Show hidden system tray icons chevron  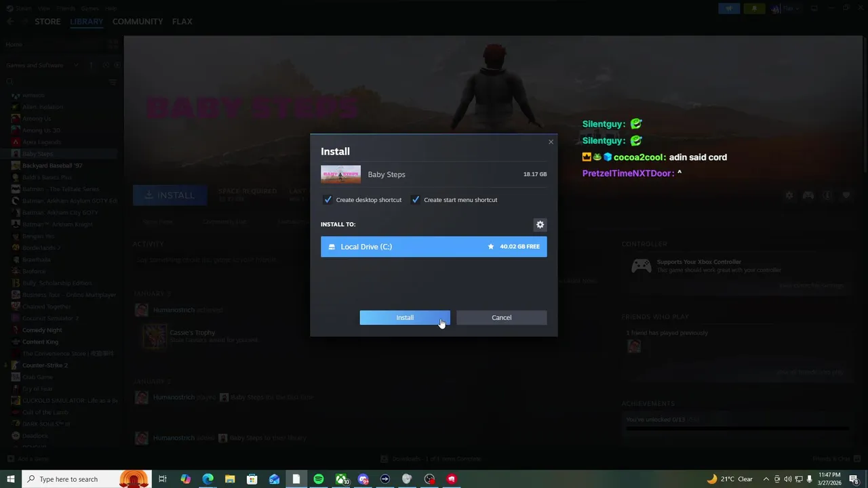[766, 479]
